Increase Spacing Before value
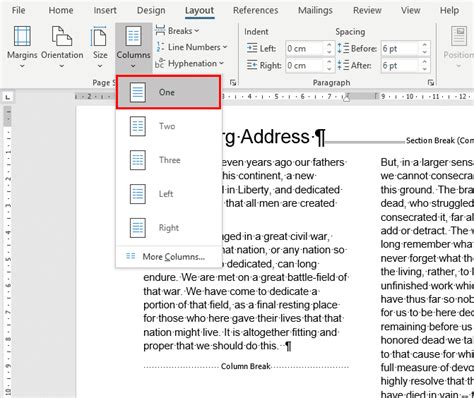This screenshot has height=398, width=474. pos(424,45)
